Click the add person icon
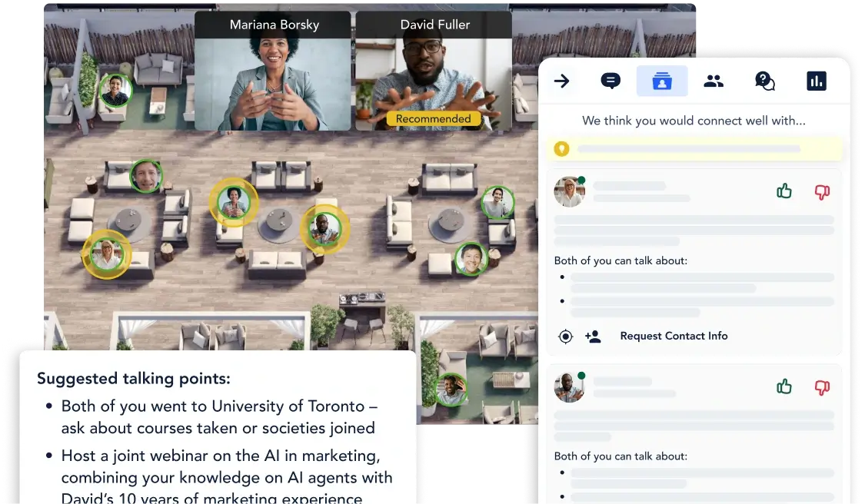This screenshot has width=865, height=504. pyautogui.click(x=593, y=337)
